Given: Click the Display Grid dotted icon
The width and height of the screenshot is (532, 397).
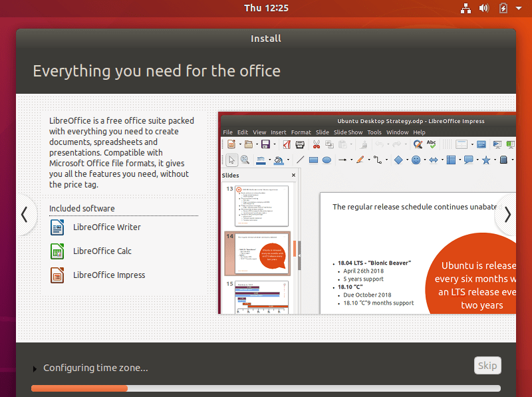Looking at the screenshot, I should point(447,144).
